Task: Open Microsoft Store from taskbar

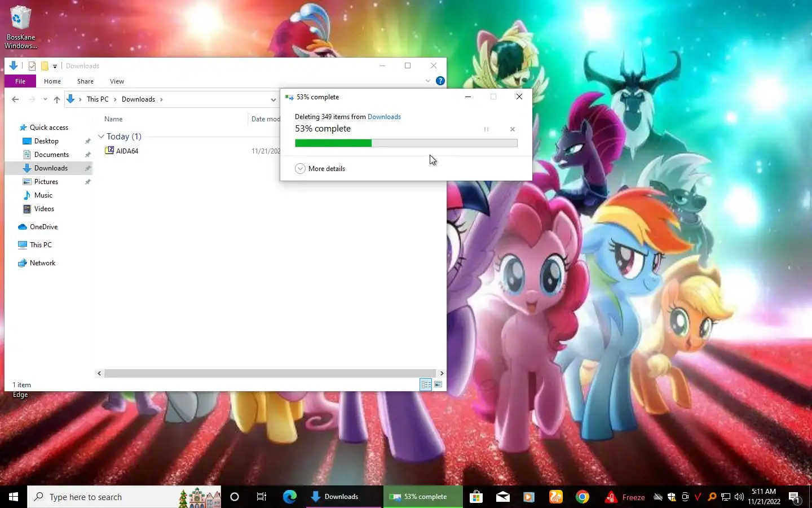Action: click(476, 497)
